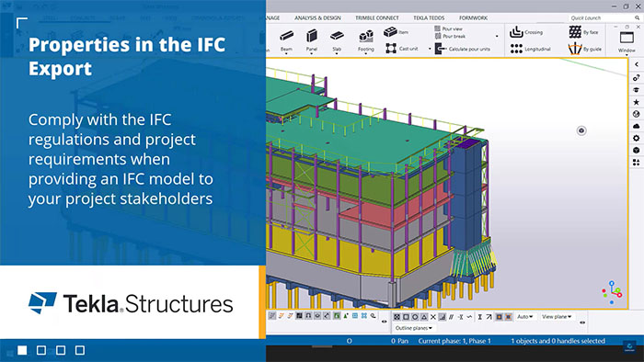Choose the By guide rebar tool
644x362 pixels.
585,49
